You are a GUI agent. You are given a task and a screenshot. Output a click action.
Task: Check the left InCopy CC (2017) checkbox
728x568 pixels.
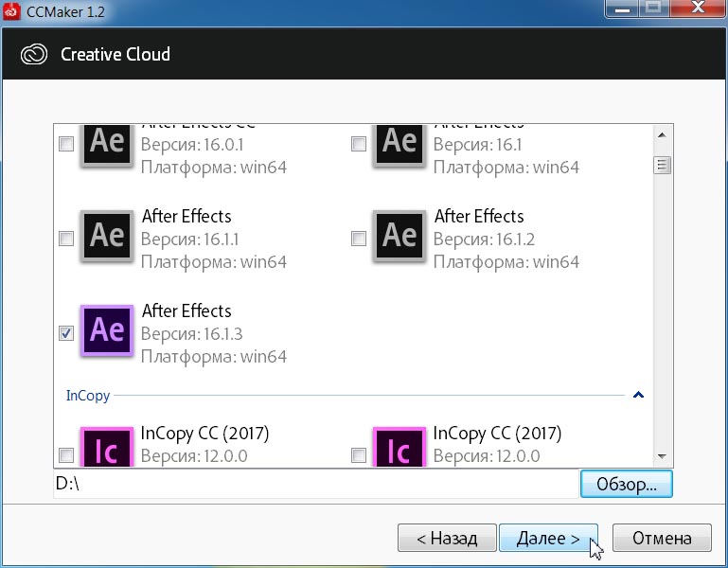[x=66, y=455]
